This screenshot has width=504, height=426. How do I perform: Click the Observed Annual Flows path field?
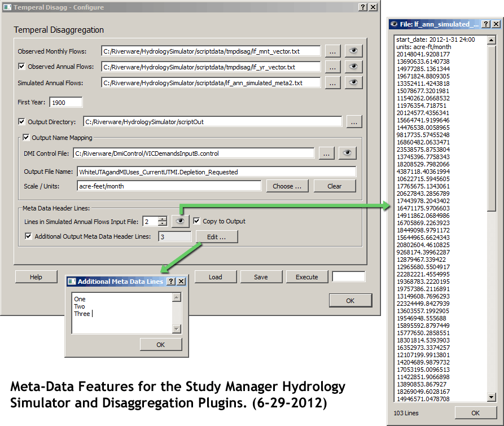(x=211, y=67)
